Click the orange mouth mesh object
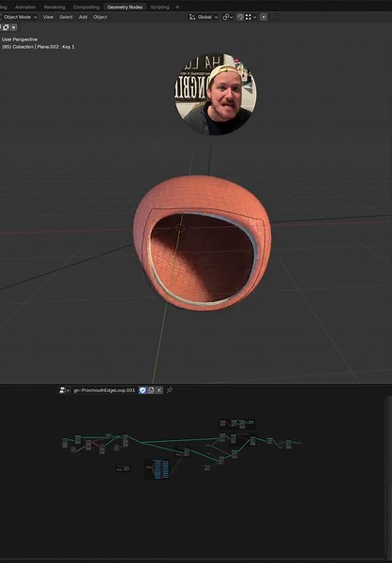This screenshot has height=563, width=392. (x=203, y=243)
